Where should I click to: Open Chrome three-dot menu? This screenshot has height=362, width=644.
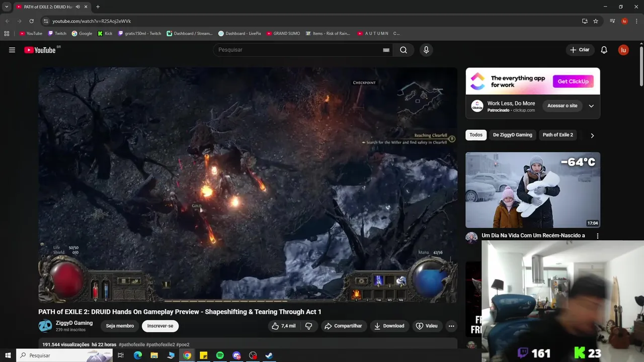pos(636,21)
